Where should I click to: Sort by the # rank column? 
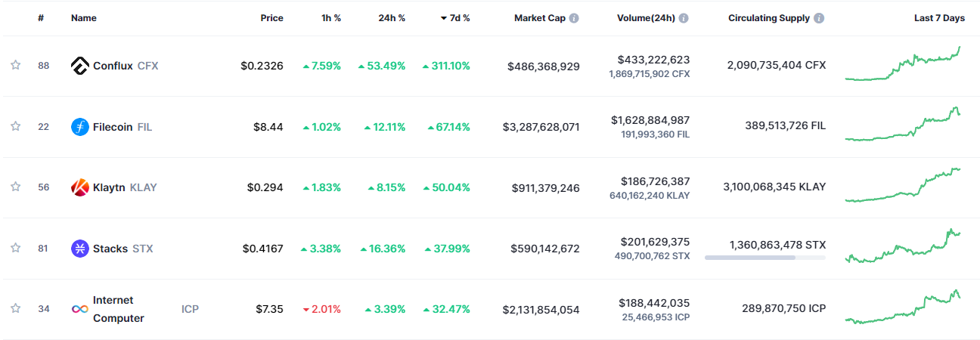click(41, 18)
